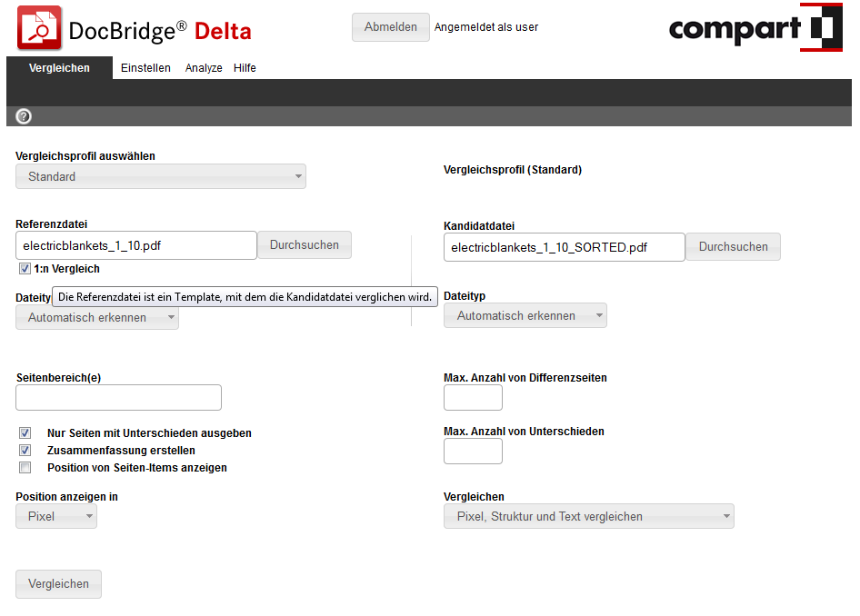860x616 pixels.
Task: Open the Analyze menu item
Action: tap(204, 68)
